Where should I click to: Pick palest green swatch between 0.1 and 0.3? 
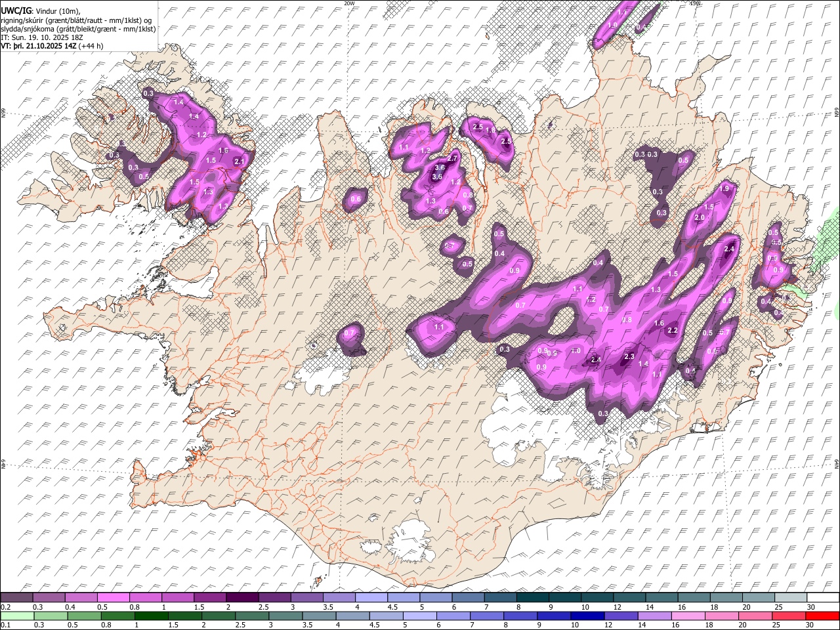click(x=16, y=616)
